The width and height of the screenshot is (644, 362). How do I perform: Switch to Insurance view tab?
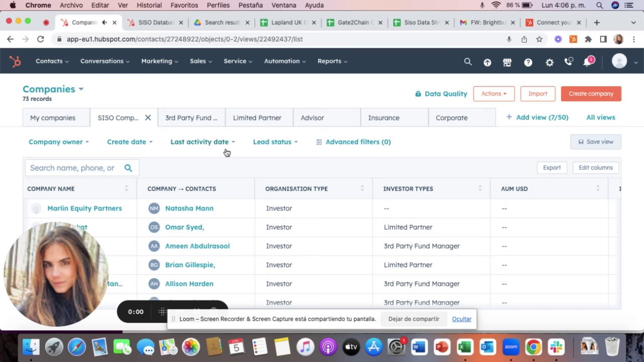(x=394, y=118)
